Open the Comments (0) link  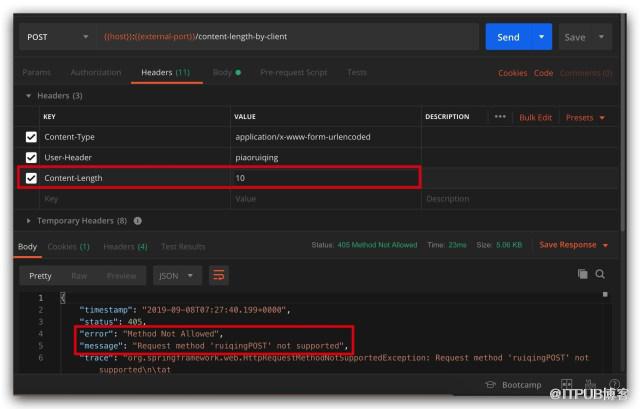586,73
